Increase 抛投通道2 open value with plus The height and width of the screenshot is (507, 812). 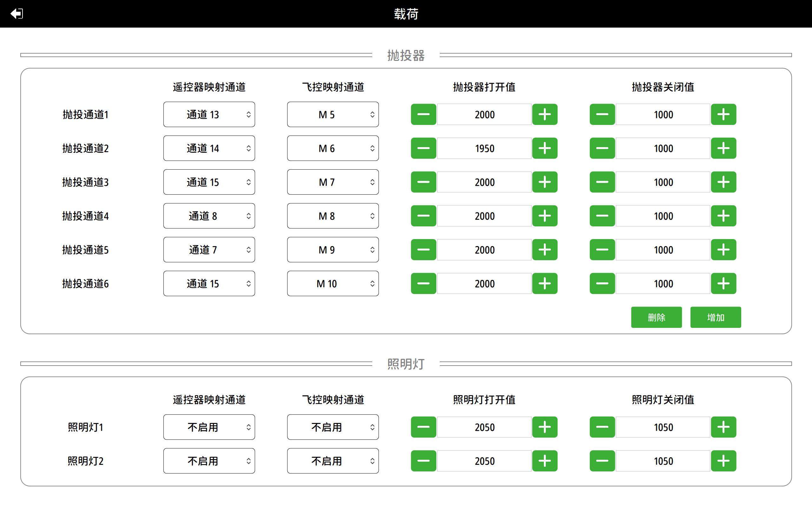tap(545, 148)
